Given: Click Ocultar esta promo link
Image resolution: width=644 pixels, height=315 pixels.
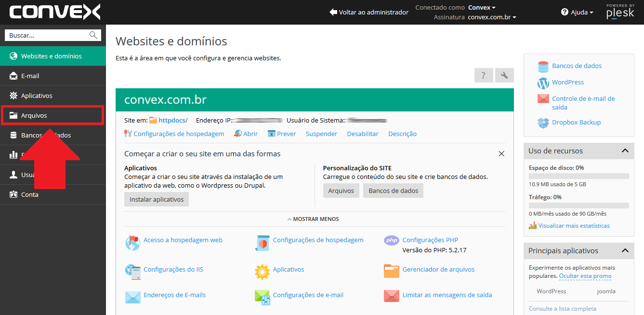Looking at the screenshot, I should point(585,276).
